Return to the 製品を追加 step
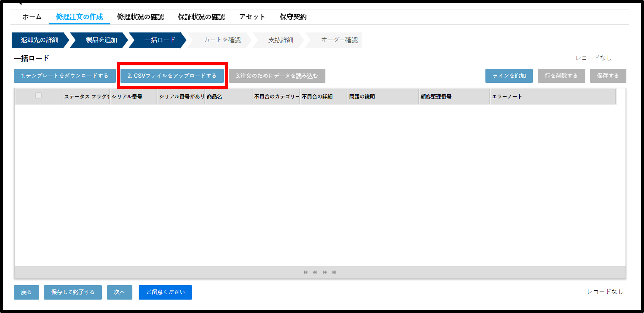 click(101, 40)
